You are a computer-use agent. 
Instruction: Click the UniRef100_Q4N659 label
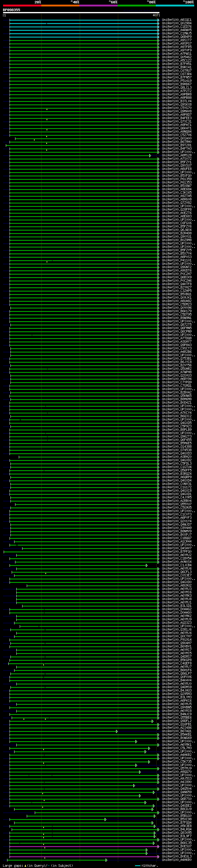click(176, 792)
